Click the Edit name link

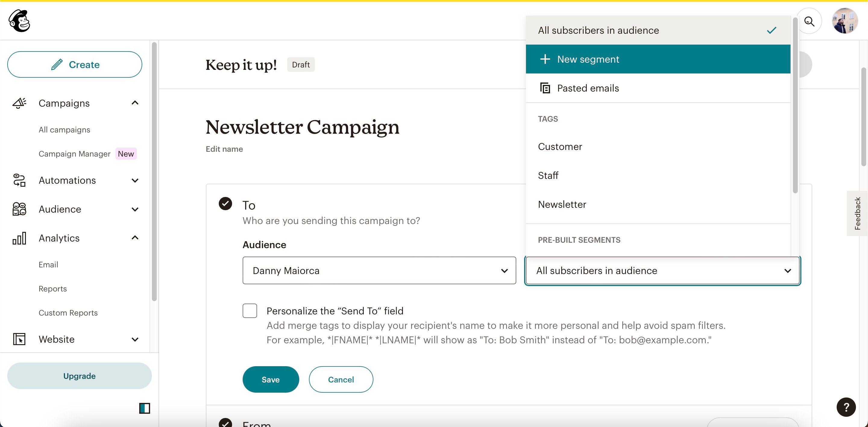pos(224,148)
